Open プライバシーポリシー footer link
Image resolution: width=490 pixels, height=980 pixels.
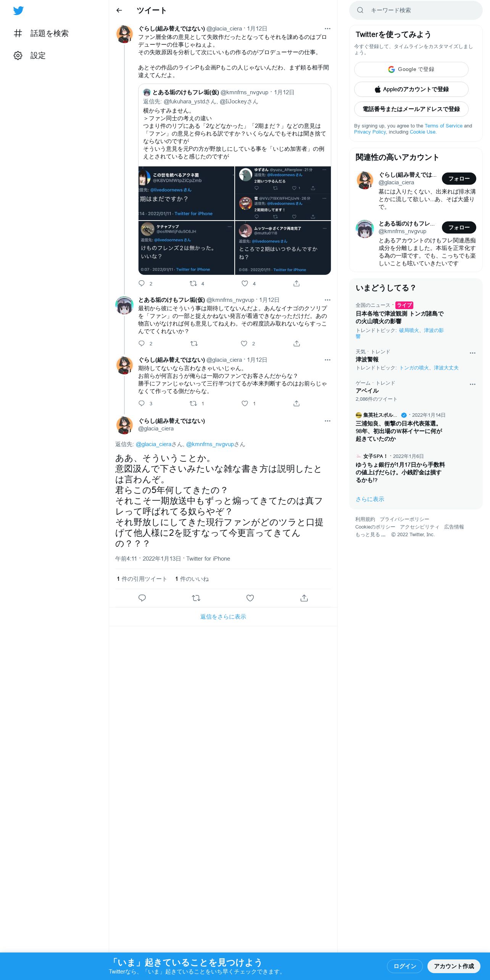tap(405, 519)
